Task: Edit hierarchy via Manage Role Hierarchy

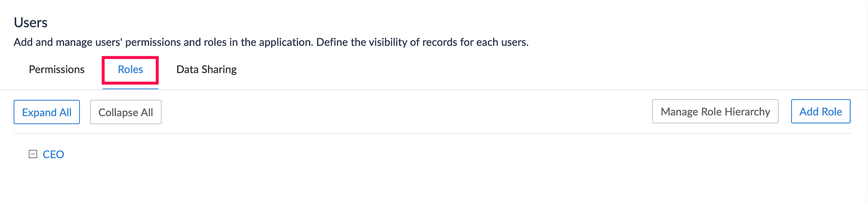Action: pos(715,112)
